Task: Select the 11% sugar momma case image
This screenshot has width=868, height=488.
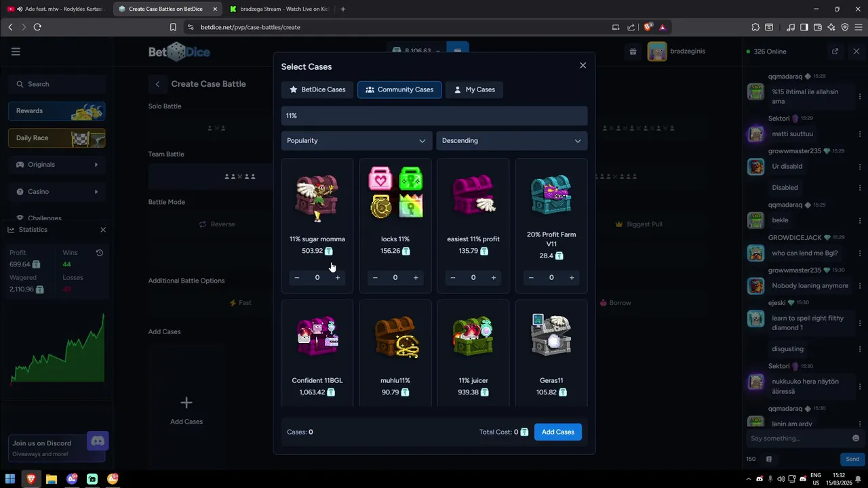Action: point(317,197)
